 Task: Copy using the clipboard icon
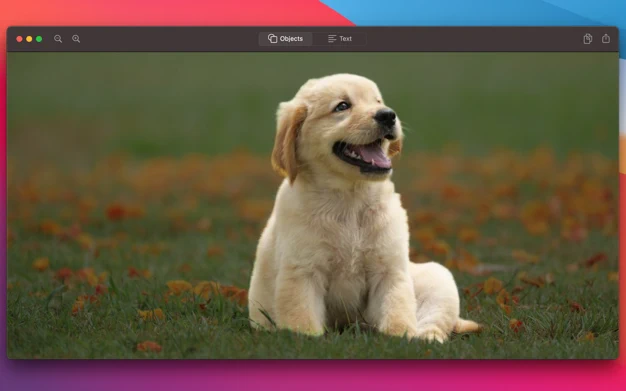coord(587,38)
